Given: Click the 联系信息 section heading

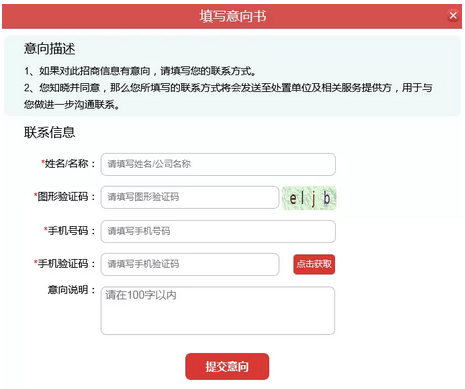Looking at the screenshot, I should click(x=49, y=132).
